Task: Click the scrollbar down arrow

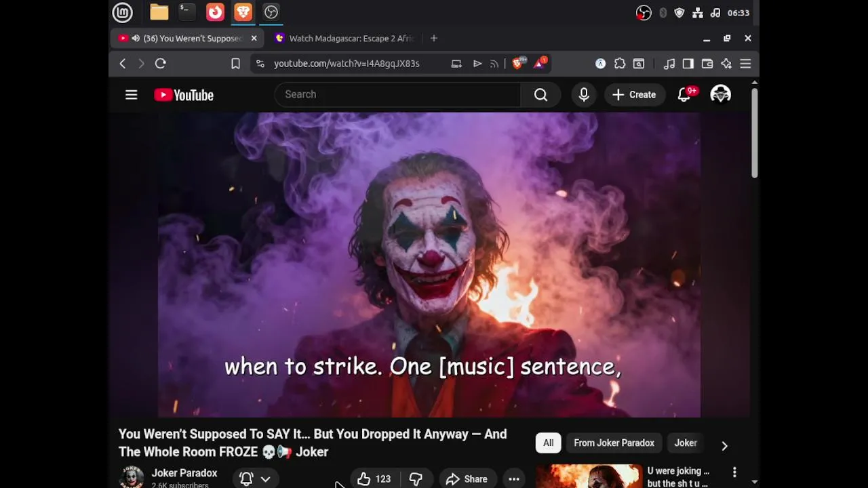Action: [x=755, y=483]
